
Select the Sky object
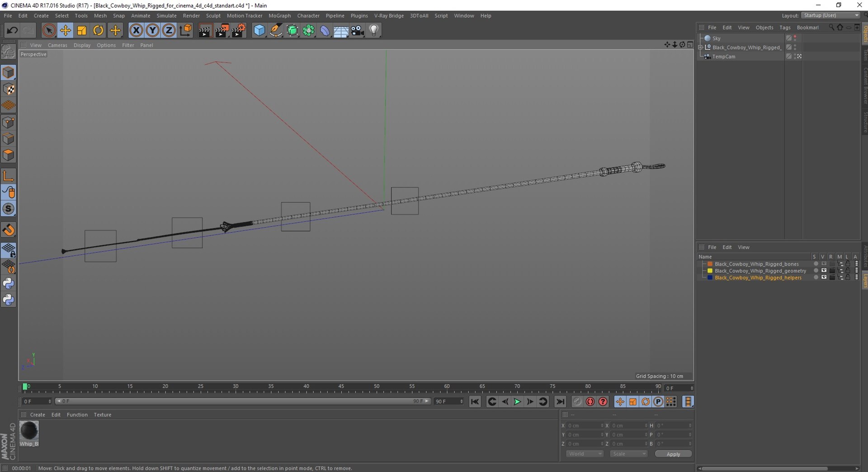[716, 38]
